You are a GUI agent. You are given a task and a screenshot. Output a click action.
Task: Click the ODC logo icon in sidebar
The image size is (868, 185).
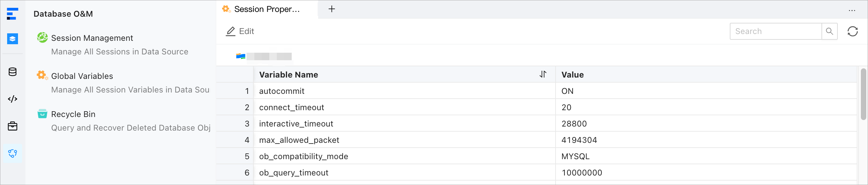(x=12, y=14)
